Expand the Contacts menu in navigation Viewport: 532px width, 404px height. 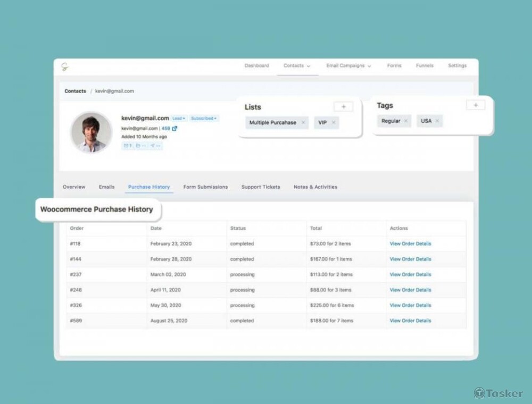pos(297,66)
